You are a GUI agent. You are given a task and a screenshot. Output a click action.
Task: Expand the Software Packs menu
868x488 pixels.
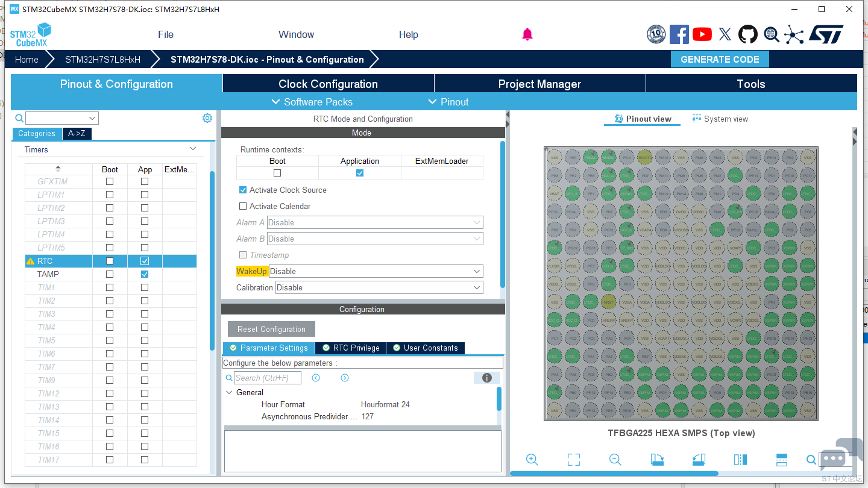(x=312, y=102)
